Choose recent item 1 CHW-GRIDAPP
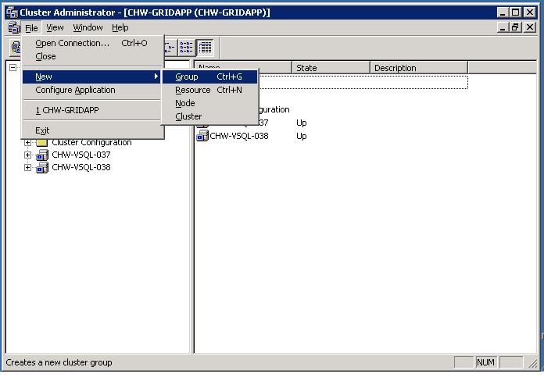This screenshot has width=544, height=392. (x=91, y=110)
